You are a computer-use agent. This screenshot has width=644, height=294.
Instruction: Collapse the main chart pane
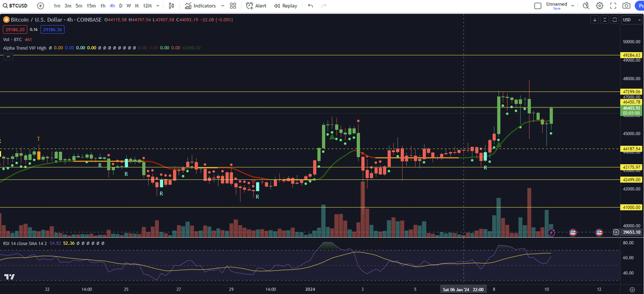click(x=605, y=20)
